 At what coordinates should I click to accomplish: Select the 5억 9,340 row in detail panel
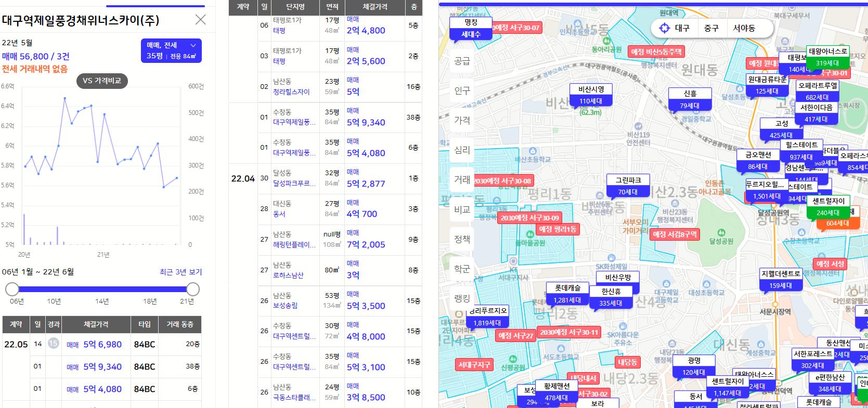click(x=102, y=366)
